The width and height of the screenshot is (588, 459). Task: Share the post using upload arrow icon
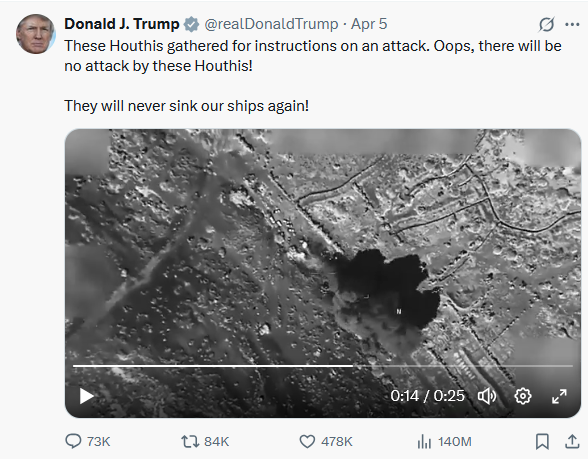click(572, 441)
